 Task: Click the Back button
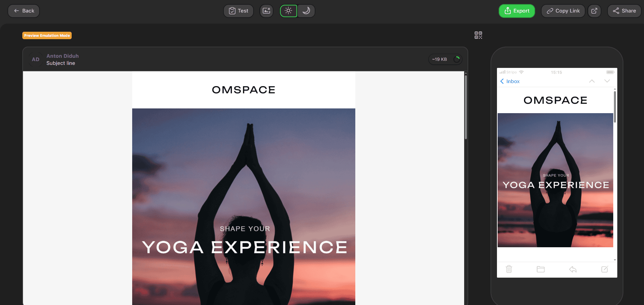click(x=24, y=11)
